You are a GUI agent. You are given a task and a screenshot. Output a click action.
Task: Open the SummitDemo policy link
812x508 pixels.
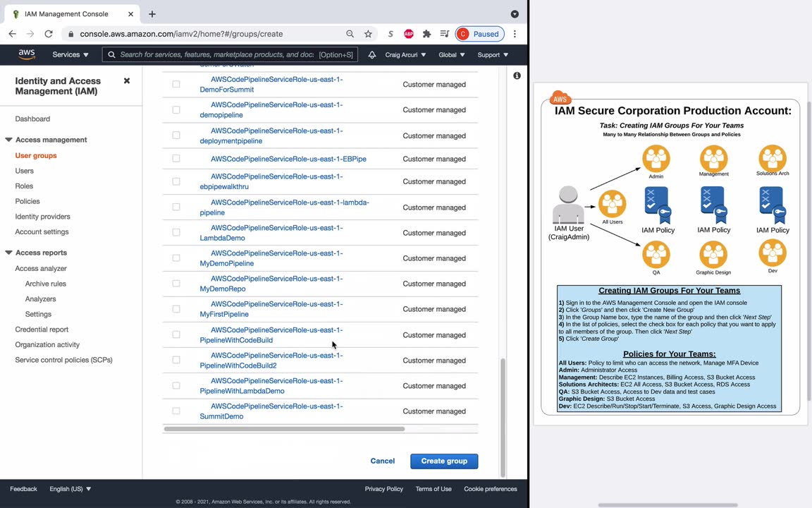271,411
